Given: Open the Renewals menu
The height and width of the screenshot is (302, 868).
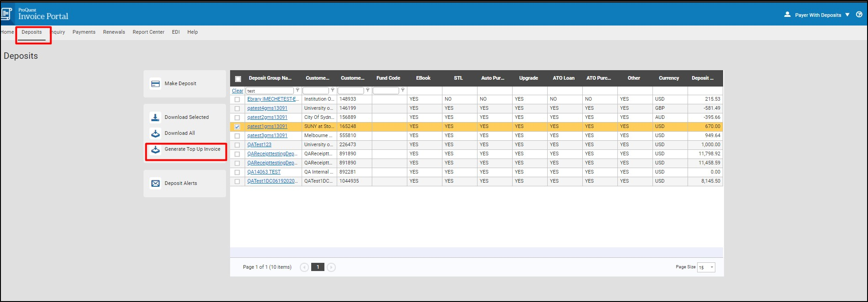Looking at the screenshot, I should tap(114, 32).
